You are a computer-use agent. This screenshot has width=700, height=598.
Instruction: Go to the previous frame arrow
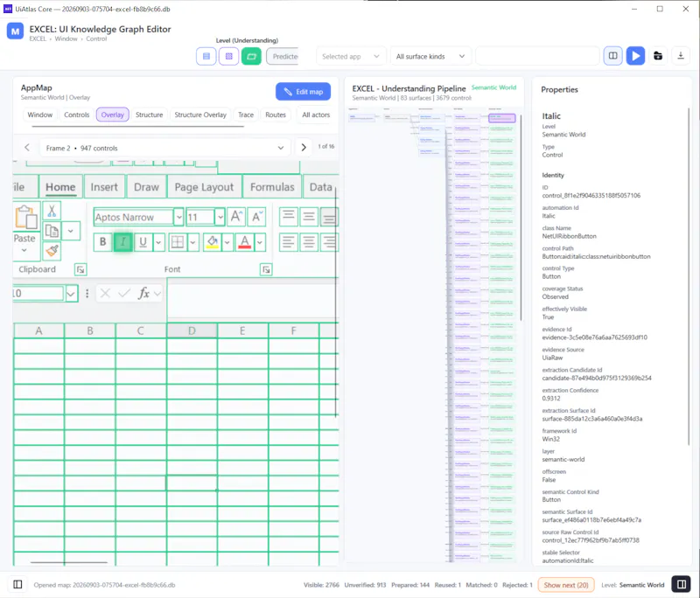coord(27,147)
